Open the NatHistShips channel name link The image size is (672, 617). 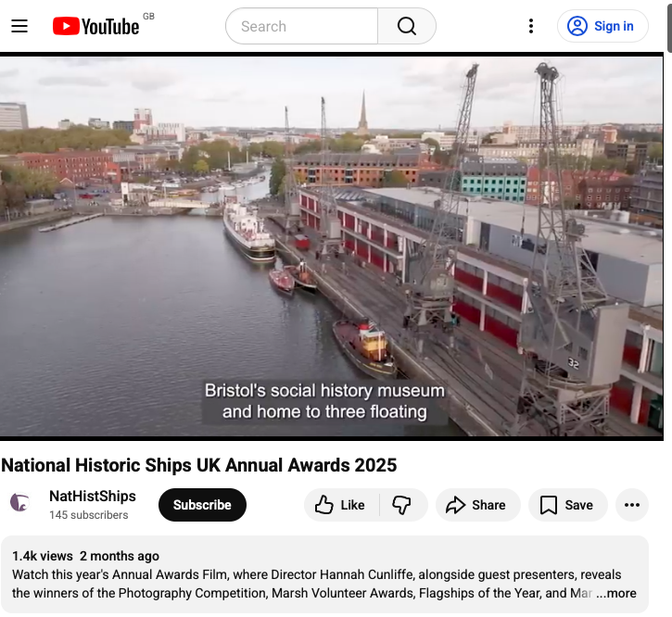93,496
